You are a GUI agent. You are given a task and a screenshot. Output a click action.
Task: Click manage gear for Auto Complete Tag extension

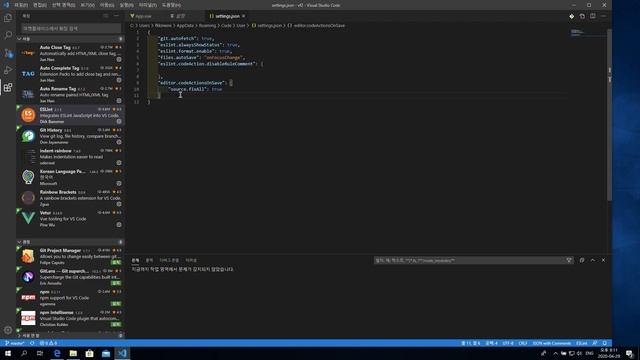pyautogui.click(x=119, y=80)
